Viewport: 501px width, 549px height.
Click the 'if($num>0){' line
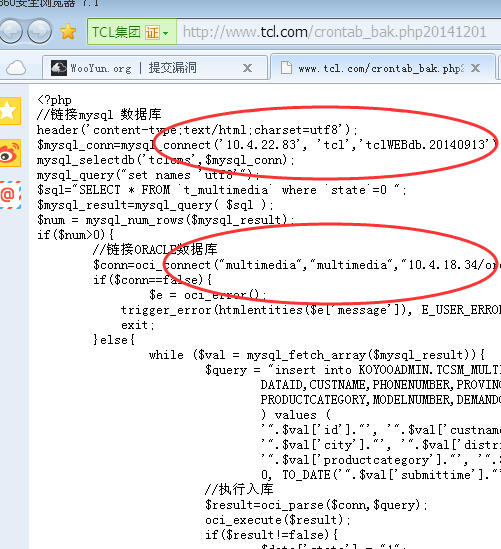click(x=75, y=235)
